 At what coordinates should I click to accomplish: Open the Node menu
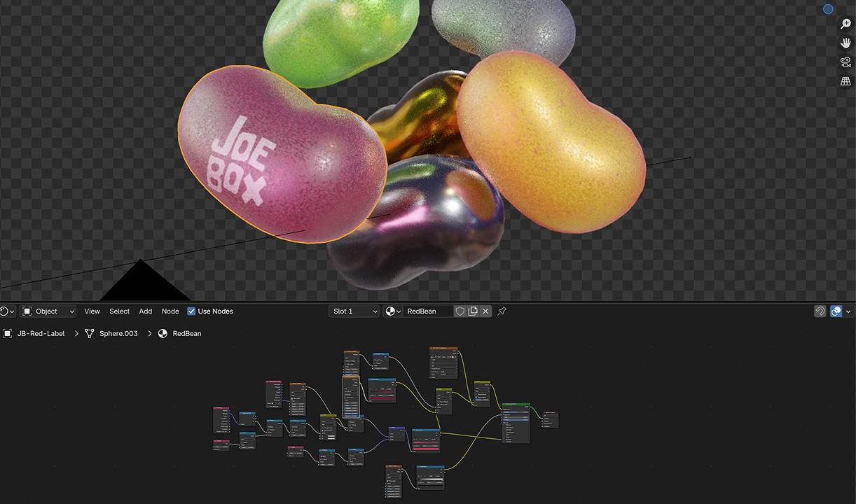170,311
